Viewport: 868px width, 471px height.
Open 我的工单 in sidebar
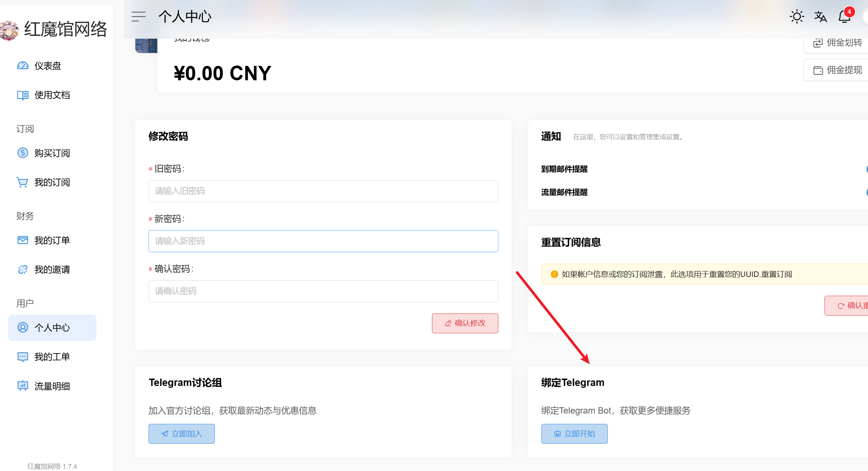click(52, 357)
